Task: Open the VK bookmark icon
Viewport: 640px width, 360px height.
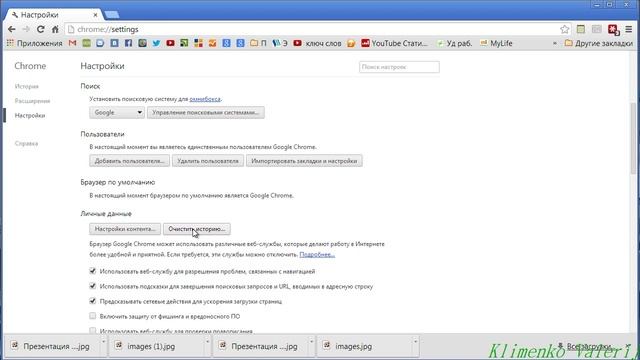Action: coord(114,43)
